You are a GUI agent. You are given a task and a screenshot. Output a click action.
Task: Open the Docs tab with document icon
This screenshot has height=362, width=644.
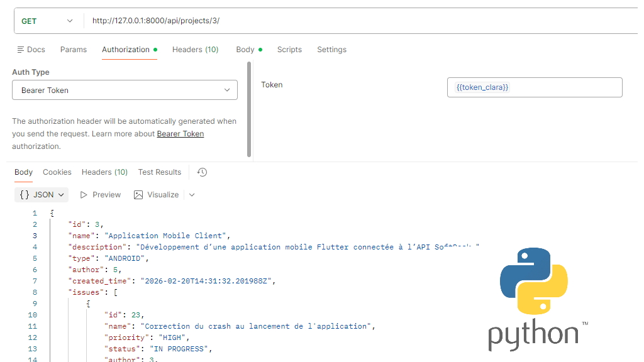31,50
